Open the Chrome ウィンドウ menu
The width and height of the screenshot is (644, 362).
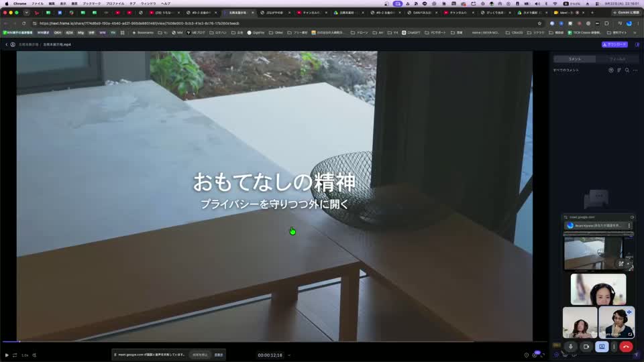(148, 3)
